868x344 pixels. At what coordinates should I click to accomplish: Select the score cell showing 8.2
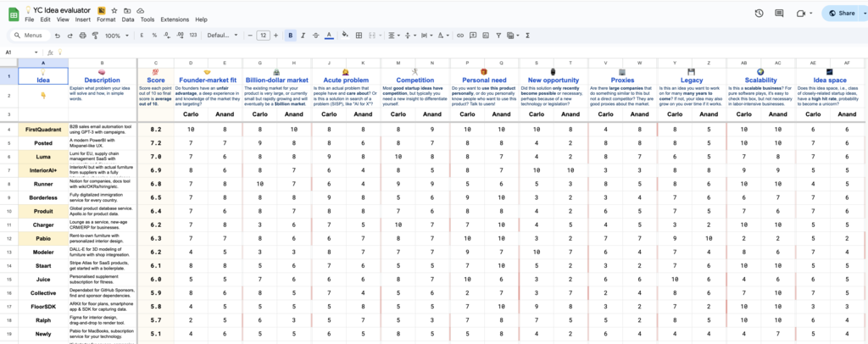pyautogui.click(x=156, y=130)
